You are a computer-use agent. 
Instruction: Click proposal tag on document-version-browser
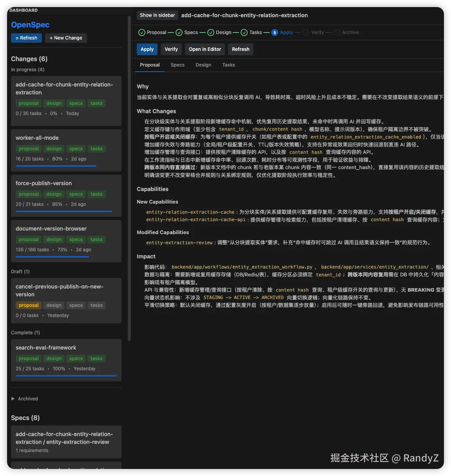pos(29,240)
